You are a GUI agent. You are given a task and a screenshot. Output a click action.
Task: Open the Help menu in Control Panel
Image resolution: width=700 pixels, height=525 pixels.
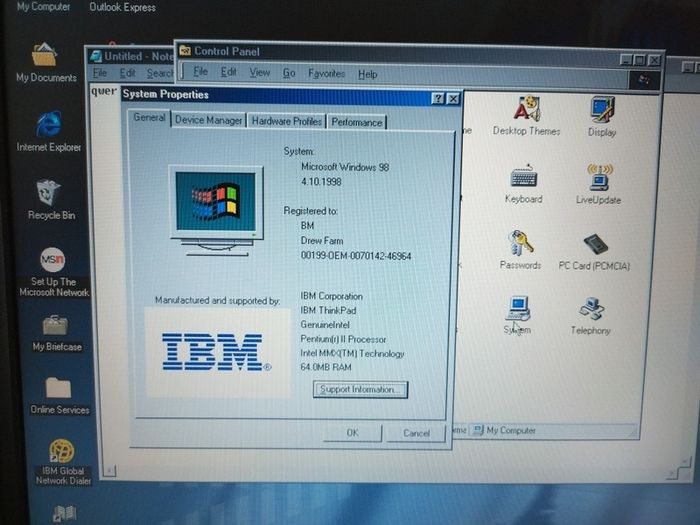(x=367, y=74)
